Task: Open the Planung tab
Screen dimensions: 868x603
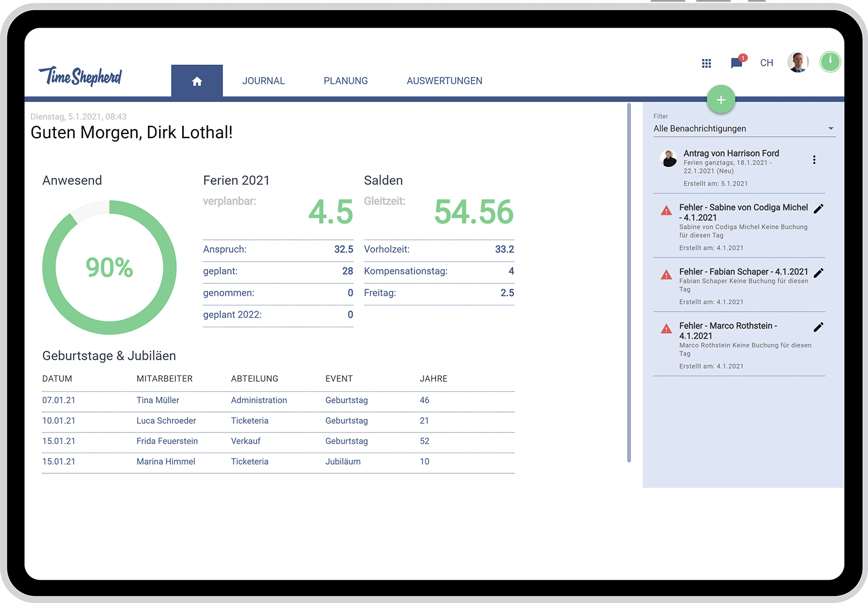Action: click(x=346, y=81)
